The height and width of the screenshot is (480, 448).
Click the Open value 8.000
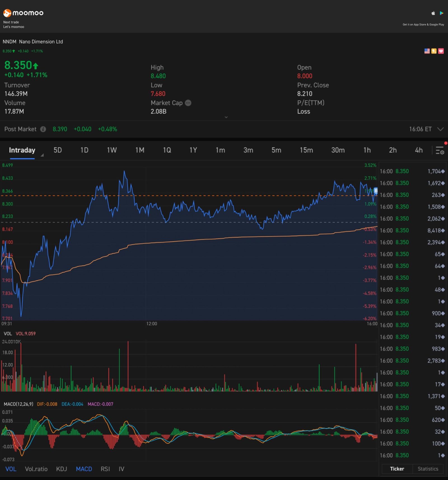(x=305, y=76)
